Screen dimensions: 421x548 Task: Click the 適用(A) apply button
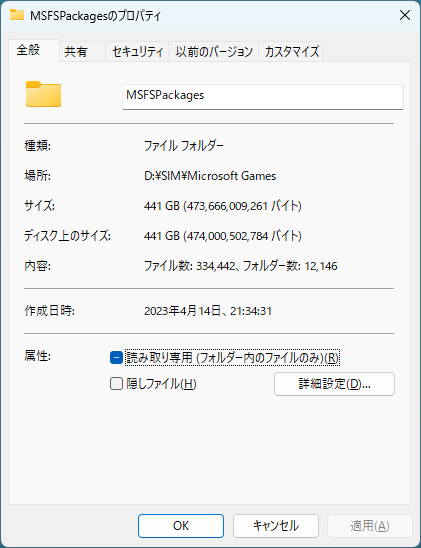pyautogui.click(x=370, y=526)
